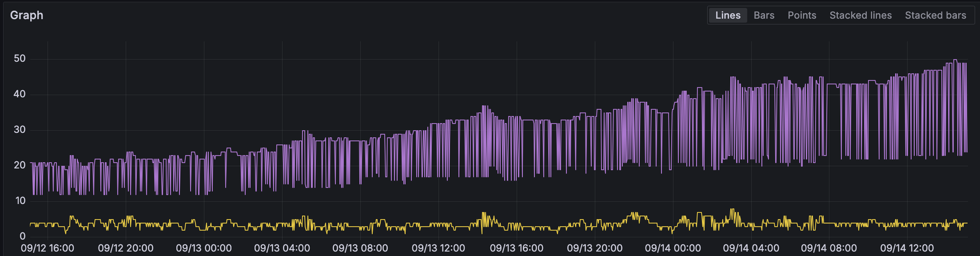This screenshot has width=980, height=256.
Task: Click the 09/13 16:00 time label
Action: 516,248
